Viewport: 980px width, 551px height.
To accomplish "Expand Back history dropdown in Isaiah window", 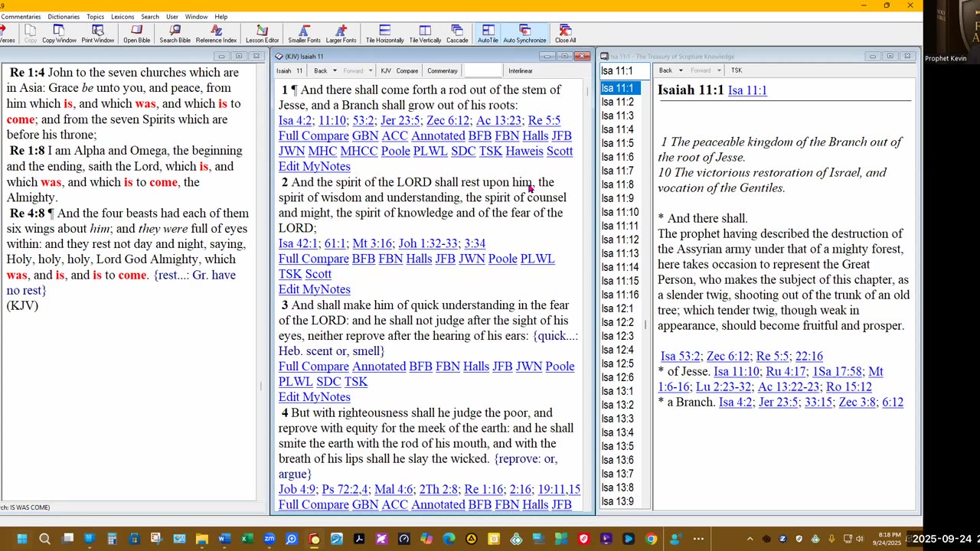I will [335, 71].
